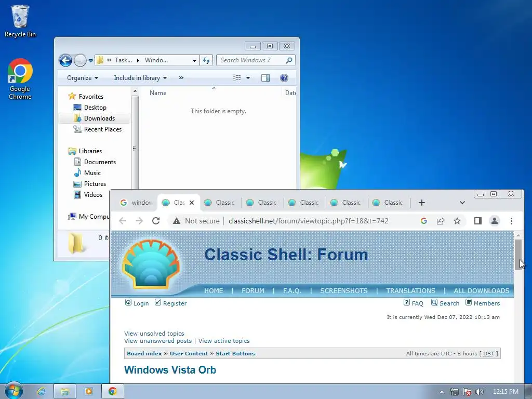
Task: Click the Classic Shell logo
Action: pyautogui.click(x=151, y=263)
